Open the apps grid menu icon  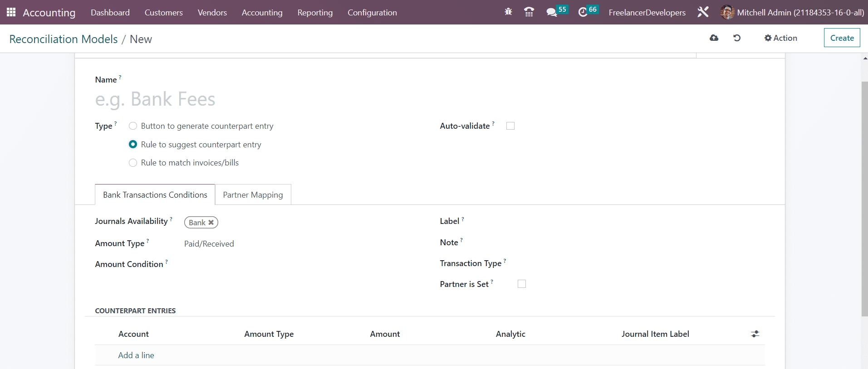pyautogui.click(x=11, y=12)
